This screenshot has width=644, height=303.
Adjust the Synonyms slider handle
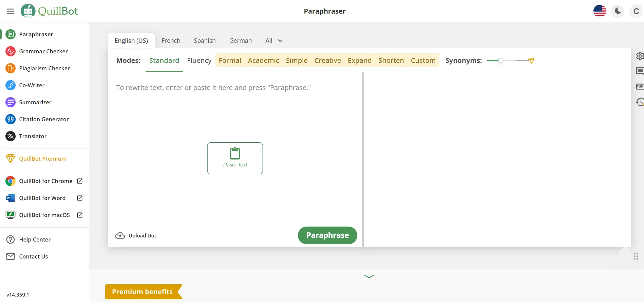(500, 60)
